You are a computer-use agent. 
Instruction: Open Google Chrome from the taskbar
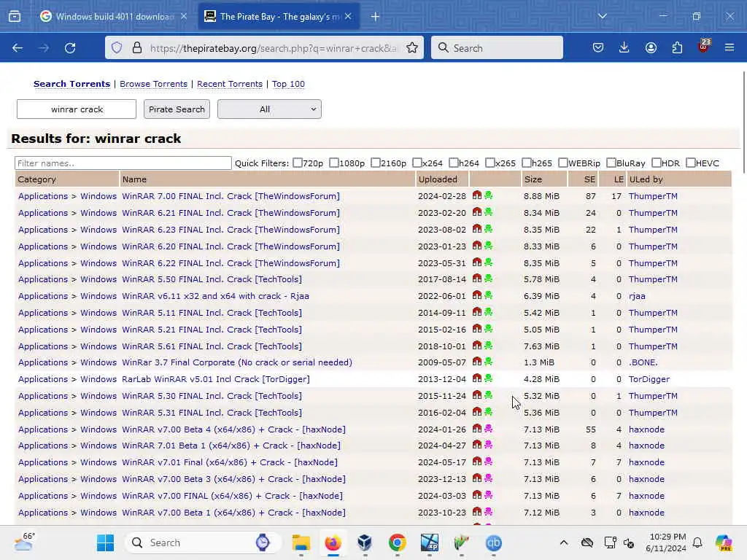pyautogui.click(x=397, y=542)
